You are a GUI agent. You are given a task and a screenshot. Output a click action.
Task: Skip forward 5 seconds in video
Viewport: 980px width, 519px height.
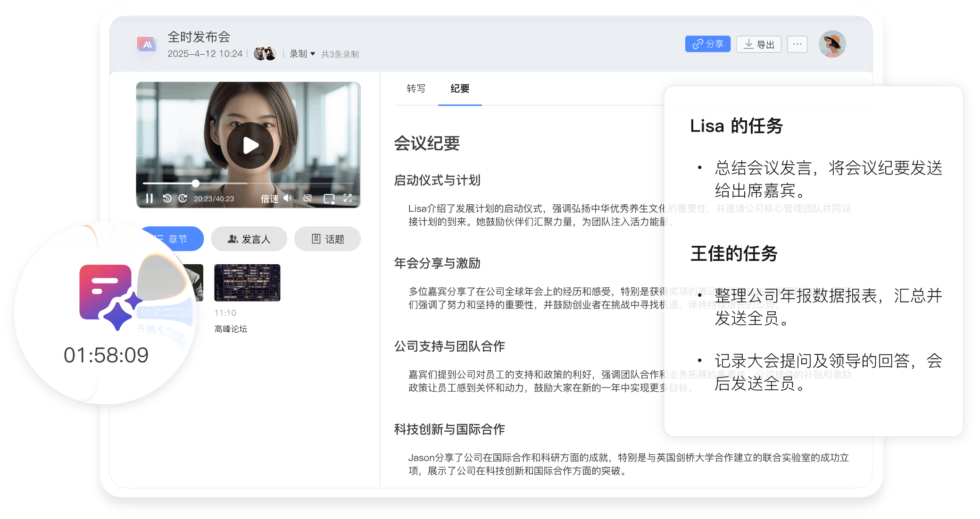pyautogui.click(x=183, y=199)
